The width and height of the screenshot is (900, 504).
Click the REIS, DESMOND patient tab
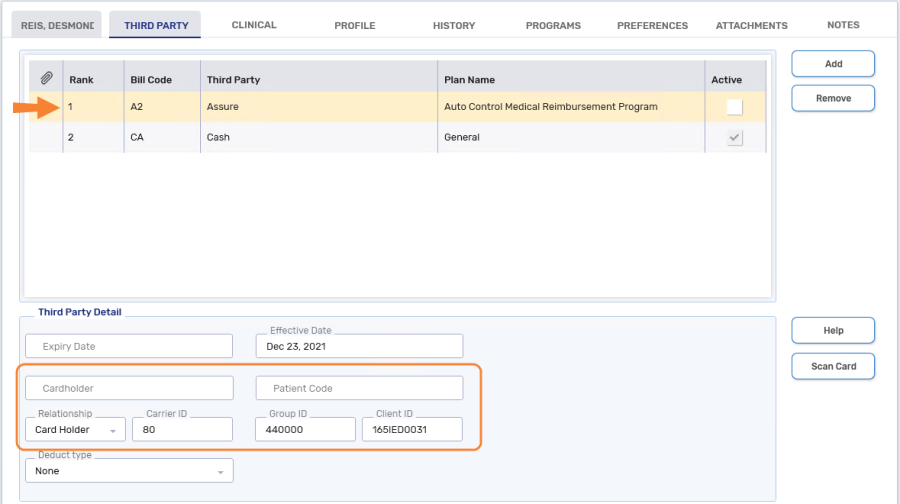click(x=61, y=25)
